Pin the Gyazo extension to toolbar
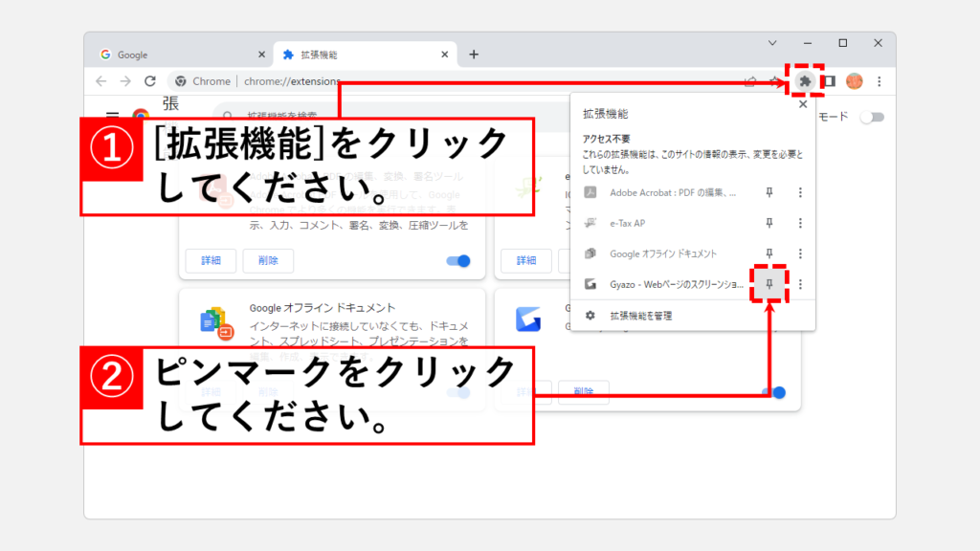This screenshot has height=551, width=980. [768, 284]
